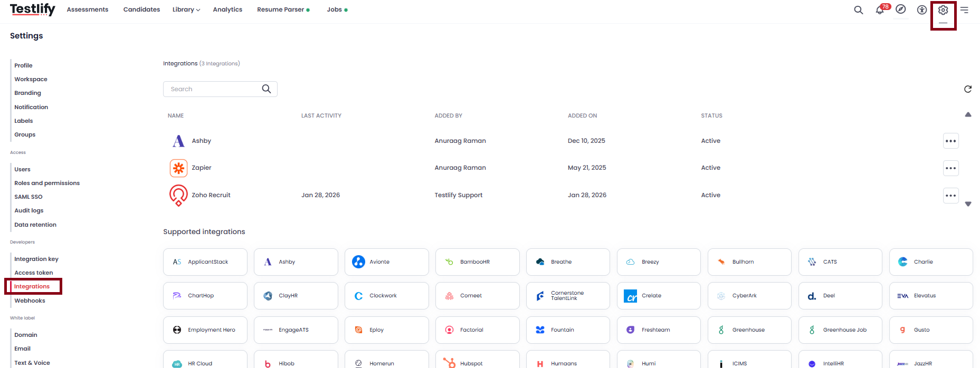Select the Crelate integration card
The image size is (980, 368).
[x=659, y=296]
